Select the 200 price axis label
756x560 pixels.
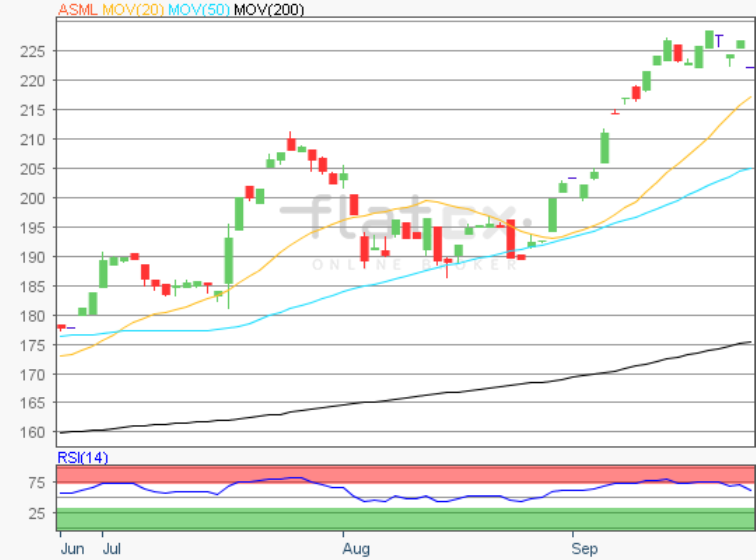coord(34,199)
